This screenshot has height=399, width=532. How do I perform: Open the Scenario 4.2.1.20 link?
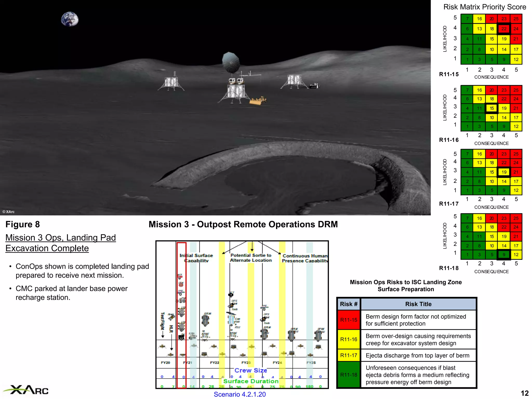(x=240, y=394)
